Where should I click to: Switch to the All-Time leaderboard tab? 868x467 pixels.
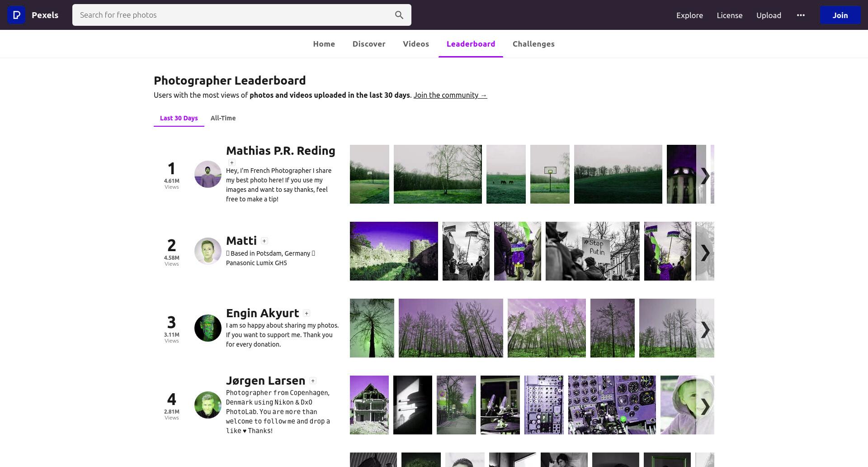point(223,118)
